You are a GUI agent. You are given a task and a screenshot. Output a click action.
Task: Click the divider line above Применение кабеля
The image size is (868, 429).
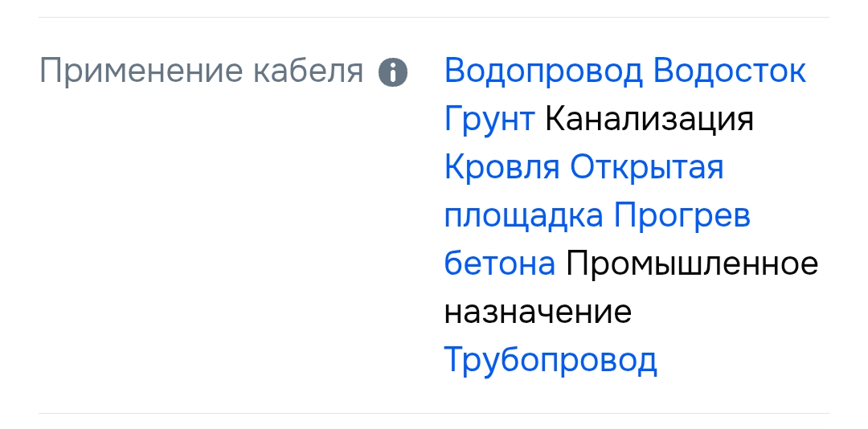(434, 17)
